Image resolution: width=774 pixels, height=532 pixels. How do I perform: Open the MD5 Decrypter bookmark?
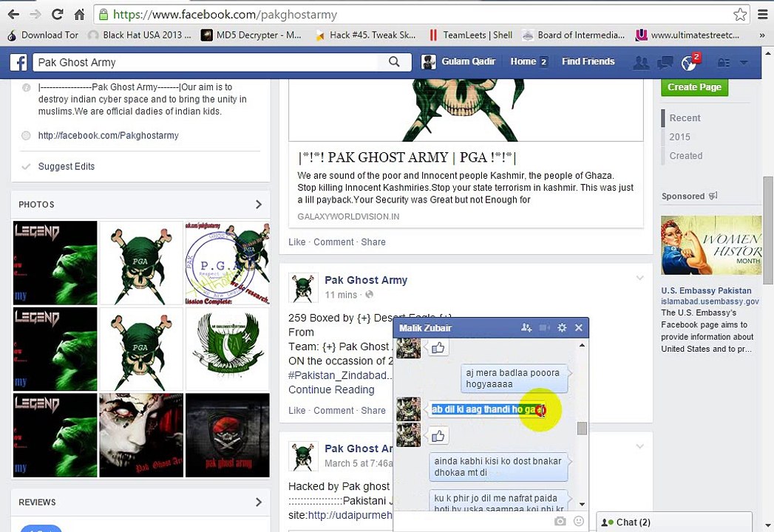click(x=251, y=35)
